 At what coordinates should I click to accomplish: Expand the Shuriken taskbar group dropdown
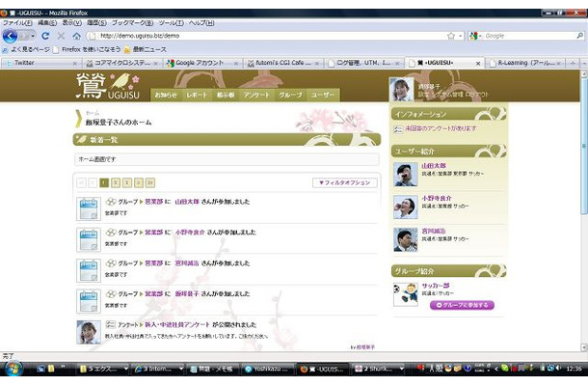click(402, 369)
